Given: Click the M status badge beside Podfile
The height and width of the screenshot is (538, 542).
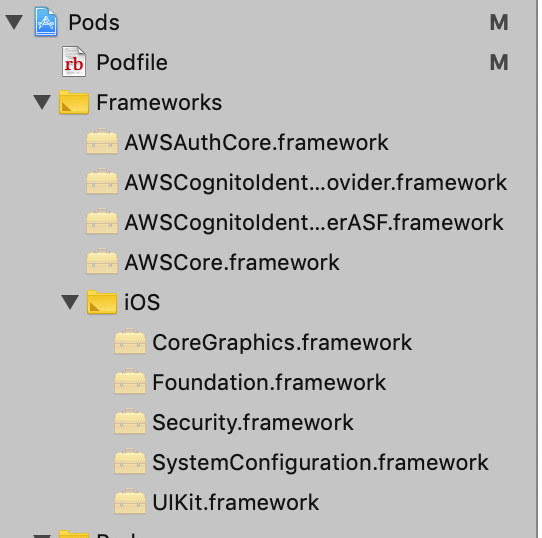Looking at the screenshot, I should coord(499,63).
